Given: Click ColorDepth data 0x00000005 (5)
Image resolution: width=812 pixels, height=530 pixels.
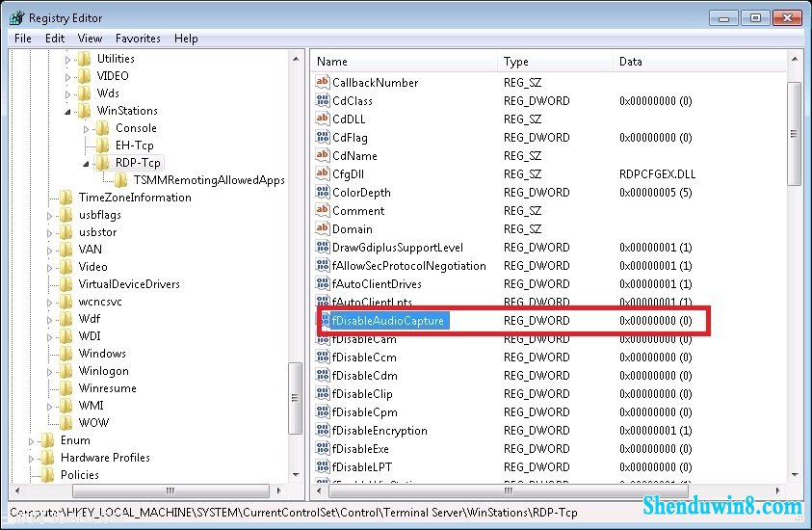Looking at the screenshot, I should click(656, 193).
